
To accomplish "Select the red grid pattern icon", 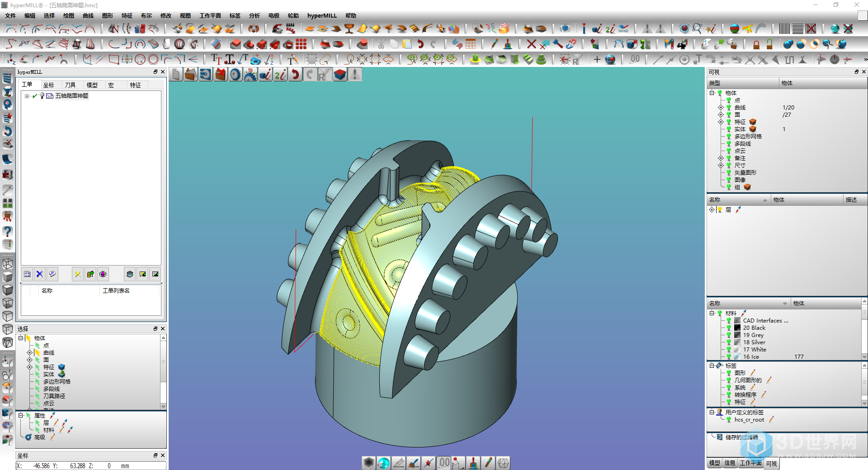I will pyautogui.click(x=301, y=44).
